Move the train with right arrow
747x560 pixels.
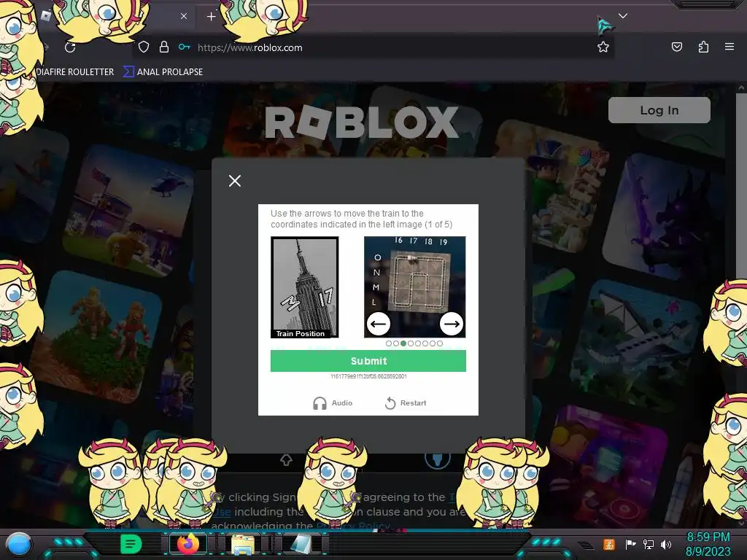click(x=451, y=324)
